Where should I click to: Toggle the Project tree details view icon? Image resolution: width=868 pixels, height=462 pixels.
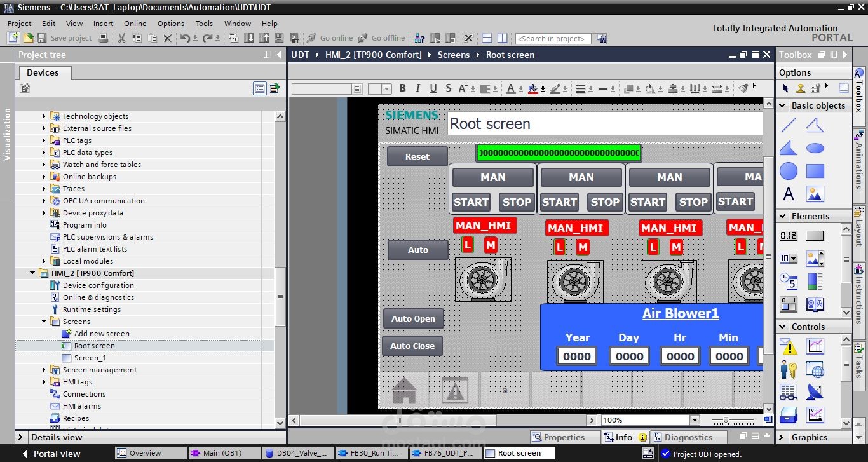pos(260,88)
